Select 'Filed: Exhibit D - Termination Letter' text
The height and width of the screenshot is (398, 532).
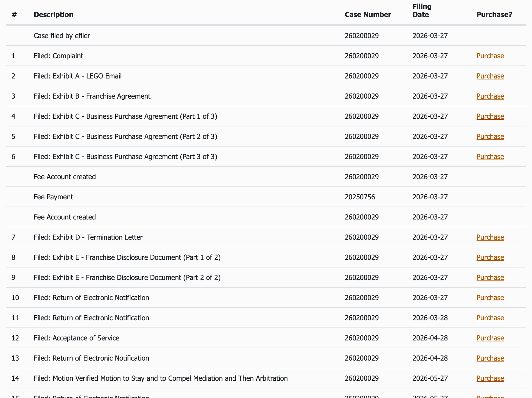coord(88,237)
